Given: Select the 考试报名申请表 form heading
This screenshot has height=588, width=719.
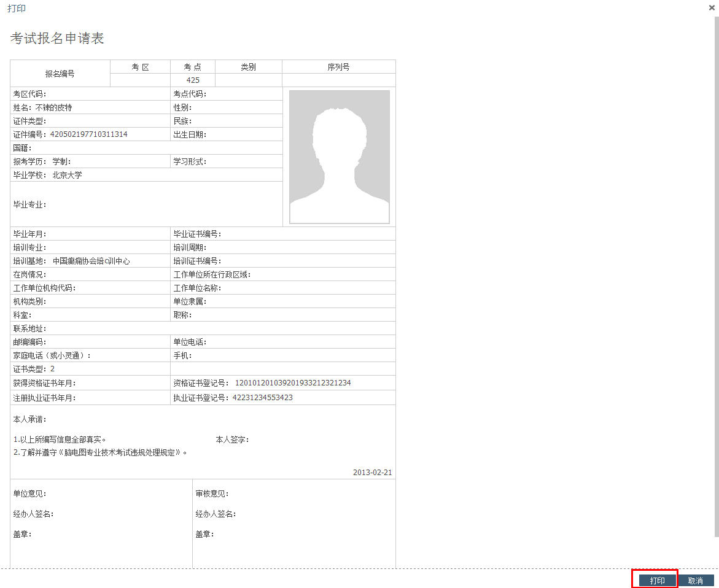Looking at the screenshot, I should pyautogui.click(x=58, y=38).
